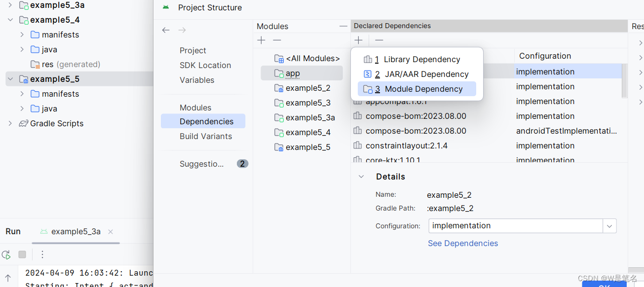Click the plus icon to add a new module

coord(261,40)
